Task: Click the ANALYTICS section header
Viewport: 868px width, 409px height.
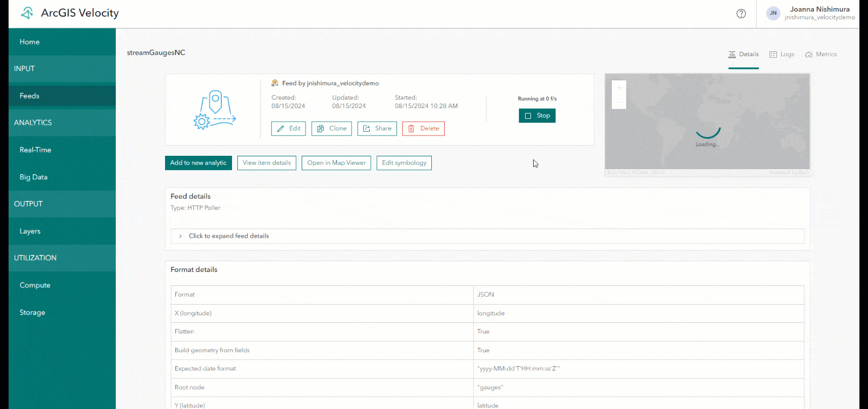Action: (62, 123)
